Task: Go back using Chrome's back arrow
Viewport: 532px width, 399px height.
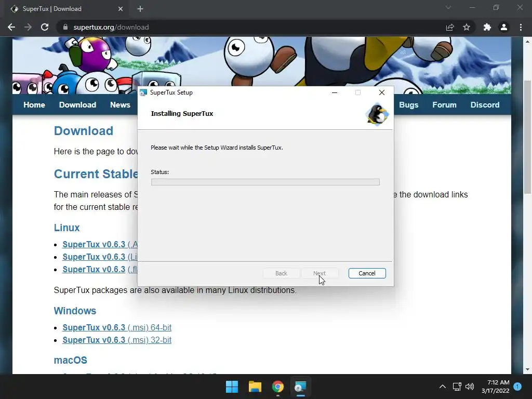Action: pos(11,27)
